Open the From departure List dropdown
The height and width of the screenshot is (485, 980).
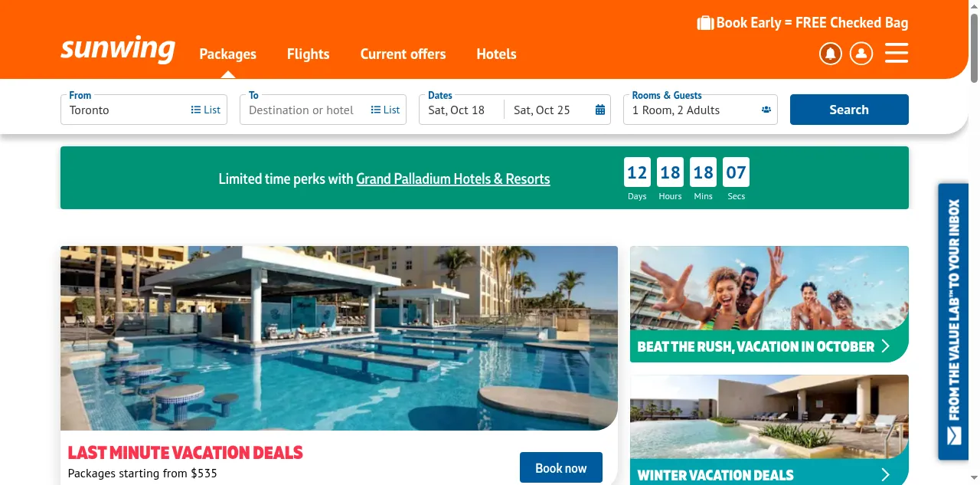click(206, 110)
